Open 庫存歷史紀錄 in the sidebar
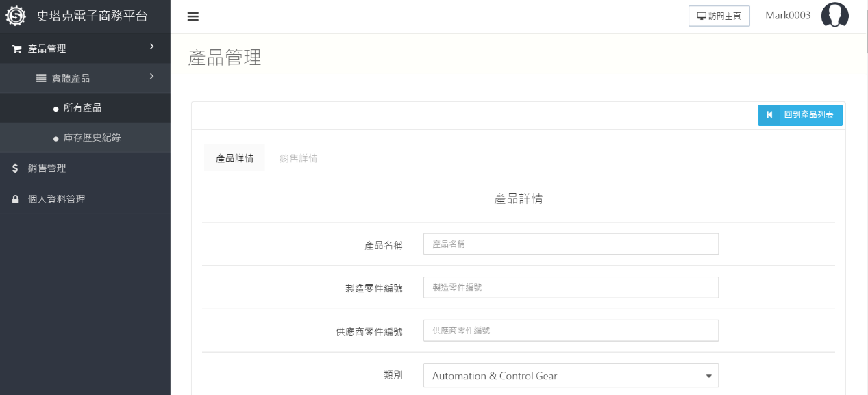The width and height of the screenshot is (868, 395). click(92, 138)
